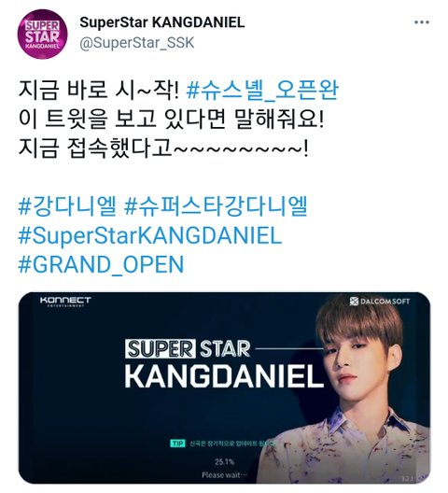Open hashtag #강다니엘
Screen dimensions: 448x493
tap(67, 206)
